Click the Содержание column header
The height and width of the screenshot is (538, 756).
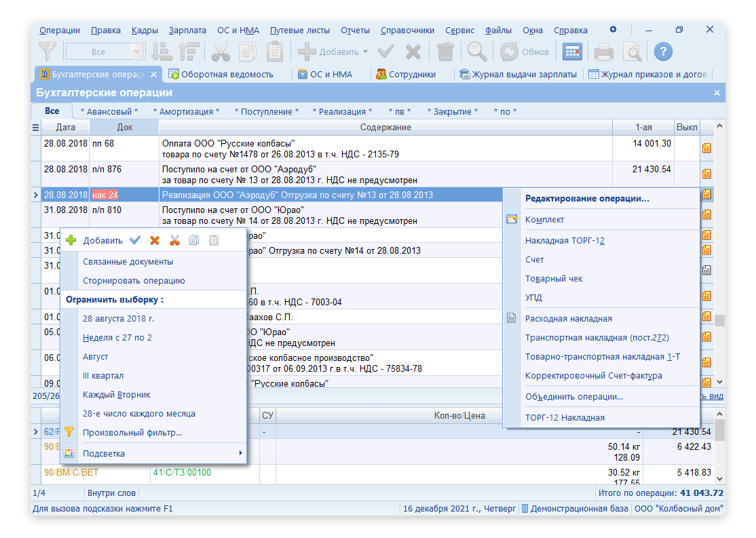[x=385, y=128]
